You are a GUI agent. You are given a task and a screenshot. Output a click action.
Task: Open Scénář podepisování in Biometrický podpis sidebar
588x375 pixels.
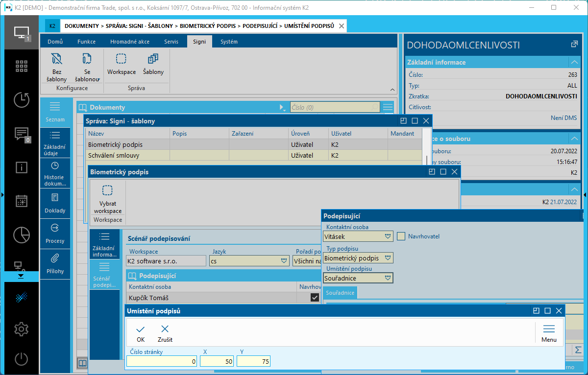coord(104,274)
